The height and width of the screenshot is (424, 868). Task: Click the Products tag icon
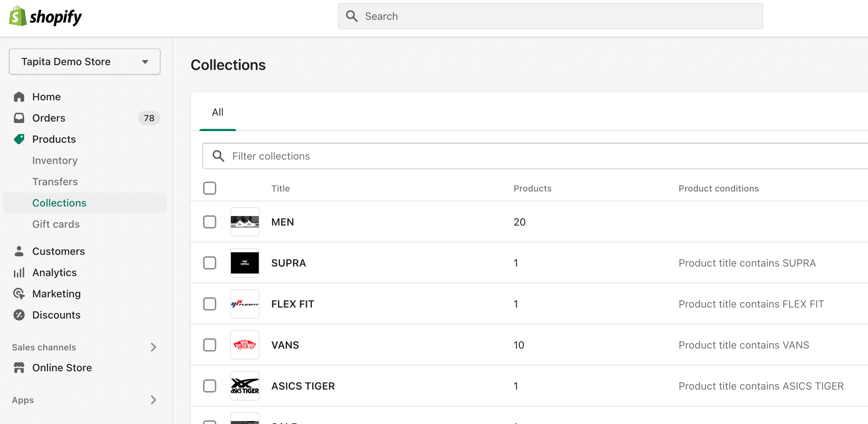pyautogui.click(x=19, y=139)
